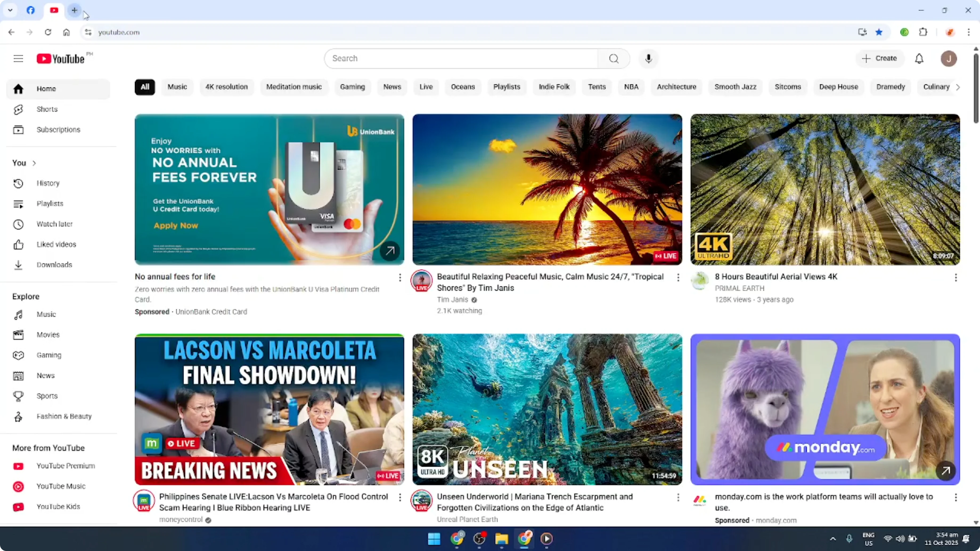Open the PRIMAL EARTH channel link
This screenshot has width=980, height=551.
pos(739,288)
